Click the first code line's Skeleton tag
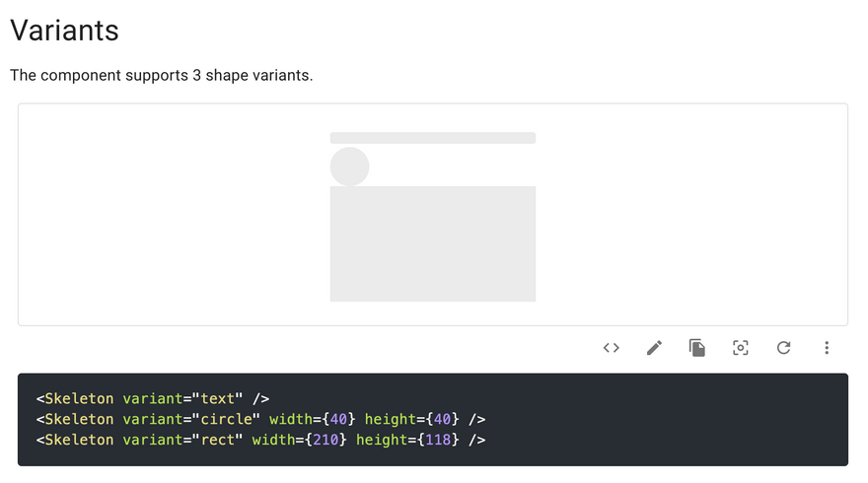 point(79,399)
